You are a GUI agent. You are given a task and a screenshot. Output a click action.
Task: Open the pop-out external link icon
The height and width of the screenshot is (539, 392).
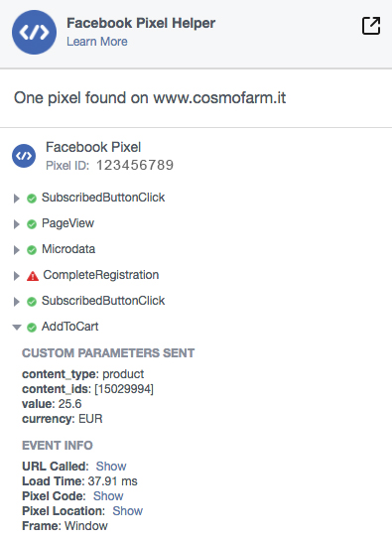[371, 26]
